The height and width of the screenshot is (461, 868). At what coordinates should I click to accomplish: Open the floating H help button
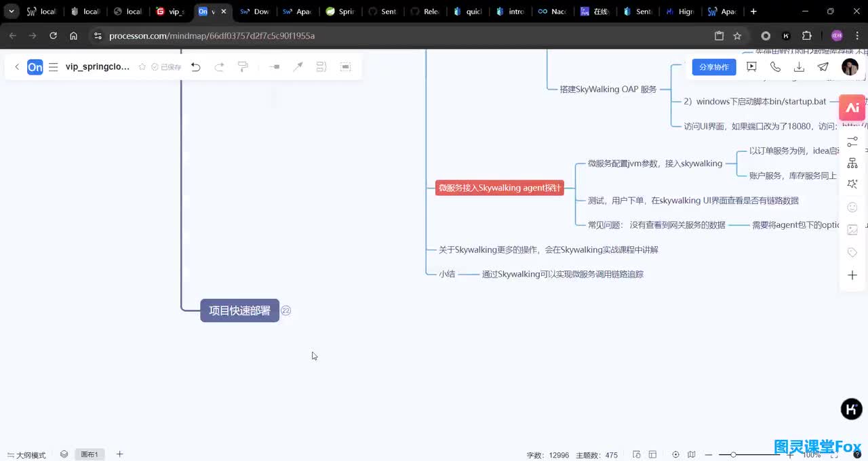point(852,409)
